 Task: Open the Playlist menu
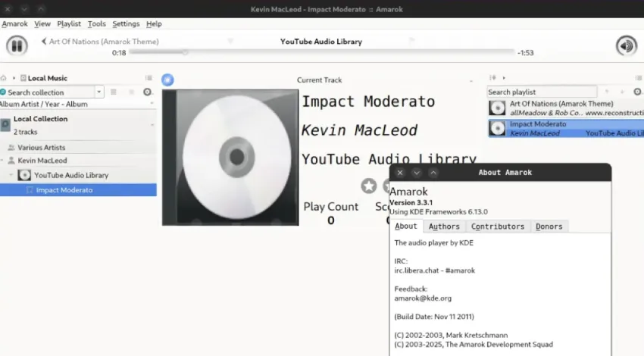(69, 23)
